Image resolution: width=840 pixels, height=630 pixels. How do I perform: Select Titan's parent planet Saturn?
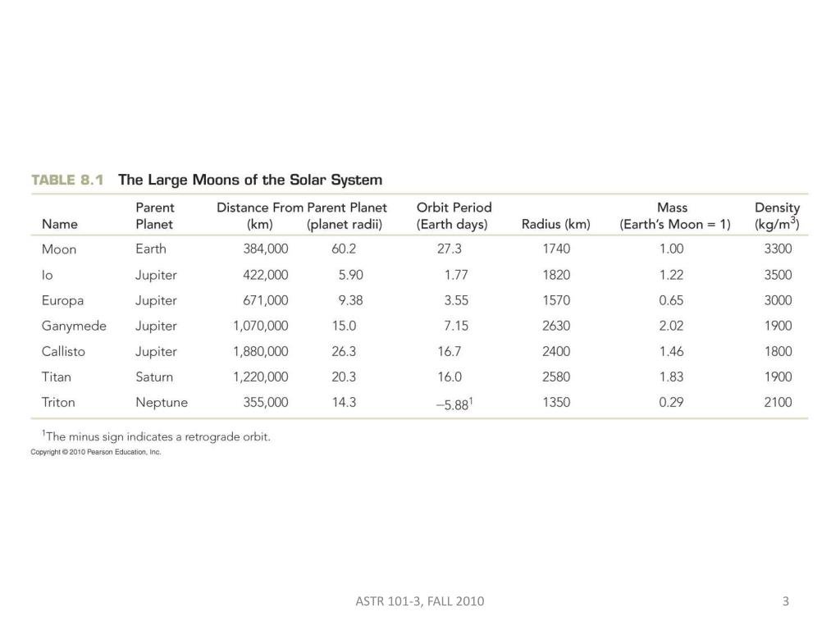click(154, 377)
